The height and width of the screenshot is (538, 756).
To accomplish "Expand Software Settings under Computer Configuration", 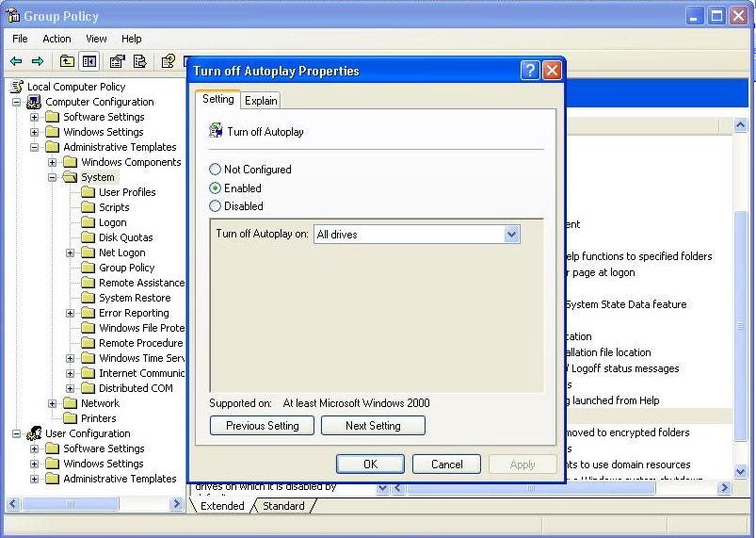I will click(34, 117).
